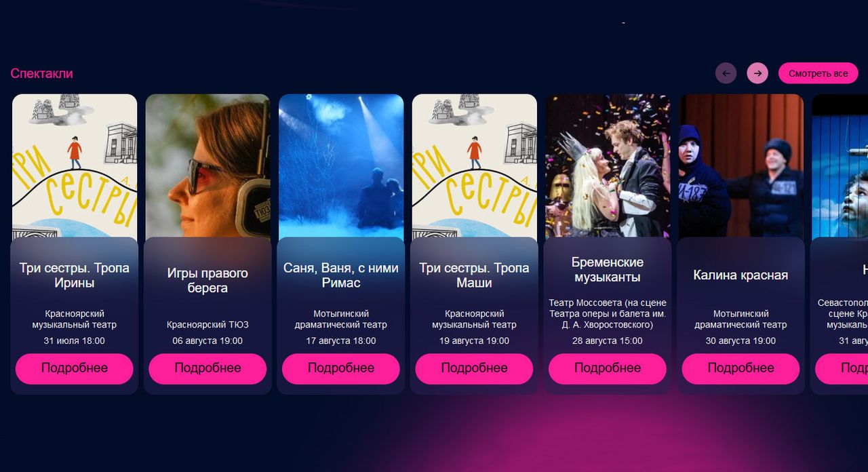
Task: Click the previous arrow carousel button
Action: click(x=726, y=73)
